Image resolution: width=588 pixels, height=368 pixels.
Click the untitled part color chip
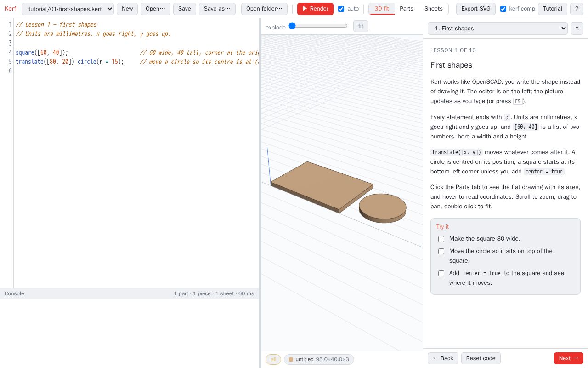pyautogui.click(x=319, y=359)
